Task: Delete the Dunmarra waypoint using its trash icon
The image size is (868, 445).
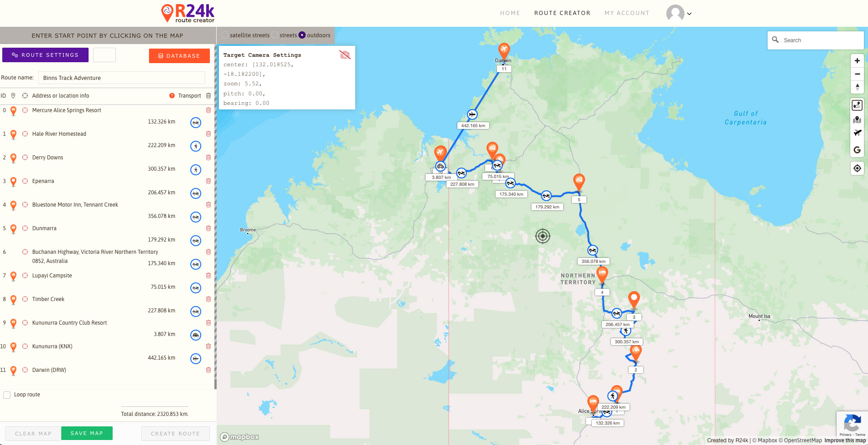Action: point(208,228)
